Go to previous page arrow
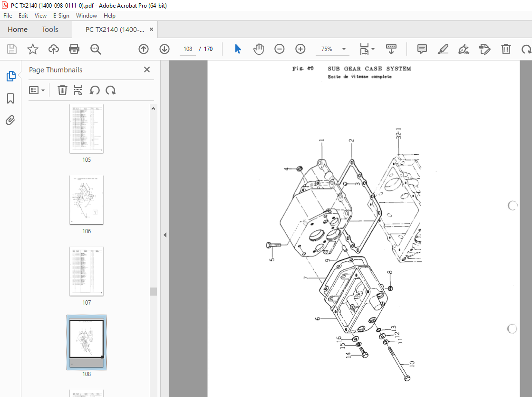This screenshot has height=397, width=532. pyautogui.click(x=144, y=49)
